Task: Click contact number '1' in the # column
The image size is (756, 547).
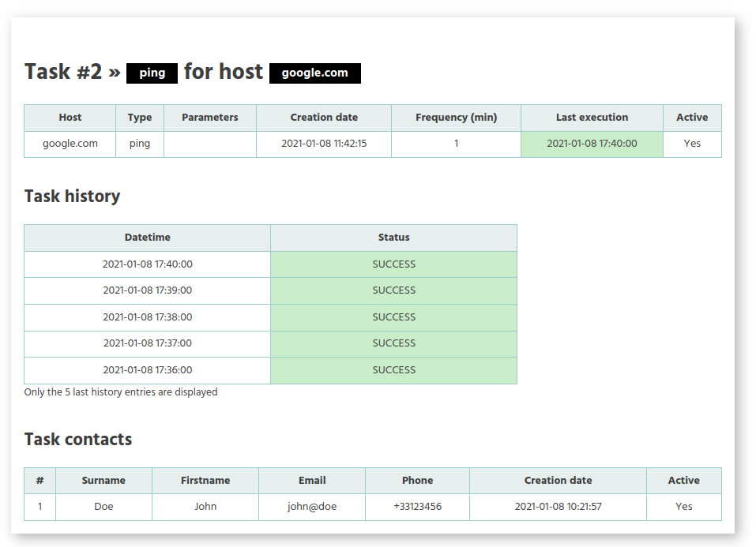Action: (40, 507)
